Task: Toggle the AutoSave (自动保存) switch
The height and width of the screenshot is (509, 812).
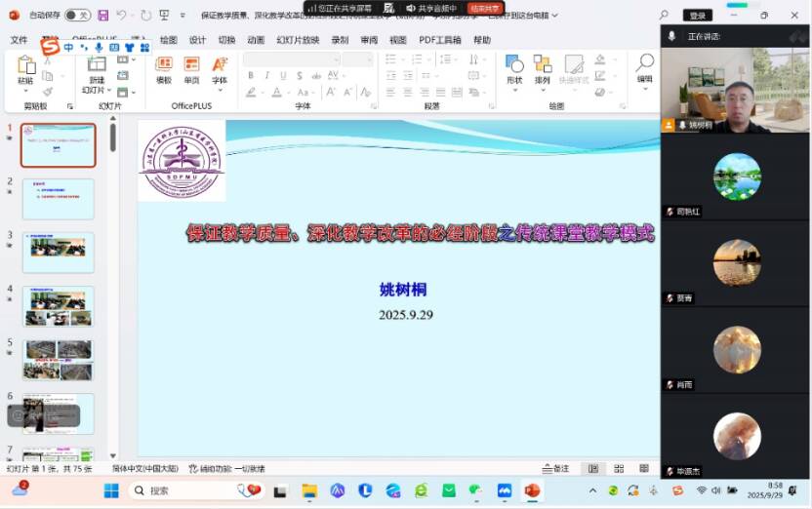Action: (77, 16)
